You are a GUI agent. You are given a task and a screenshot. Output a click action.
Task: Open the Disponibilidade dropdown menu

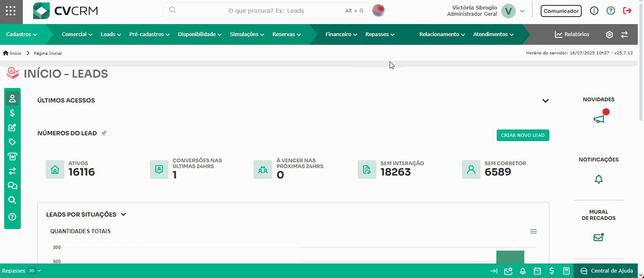click(x=200, y=34)
